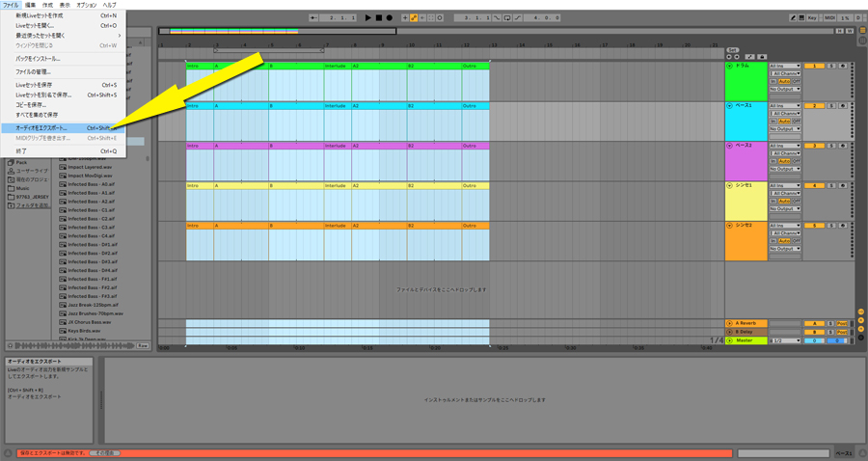
Task: Solo the ベース2 track
Action: click(831, 146)
